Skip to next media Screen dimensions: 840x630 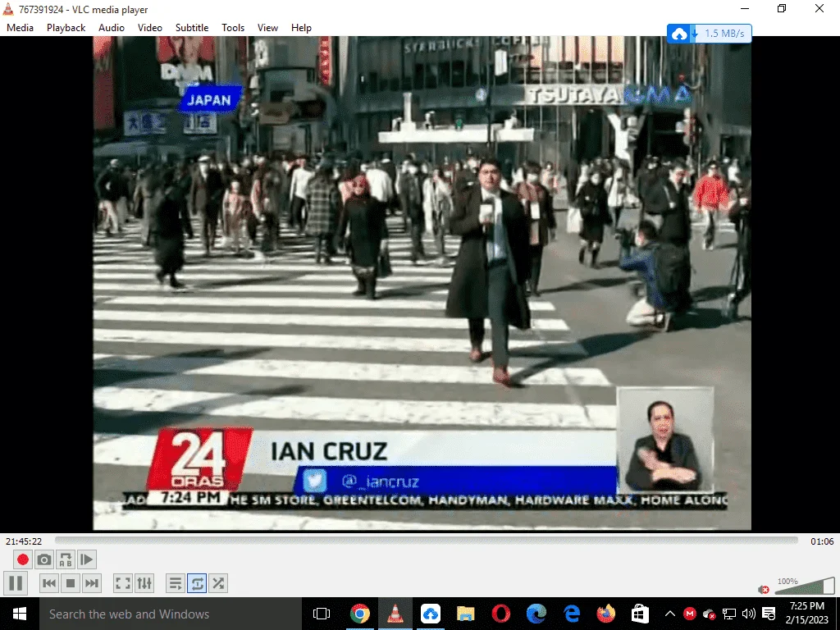92,583
